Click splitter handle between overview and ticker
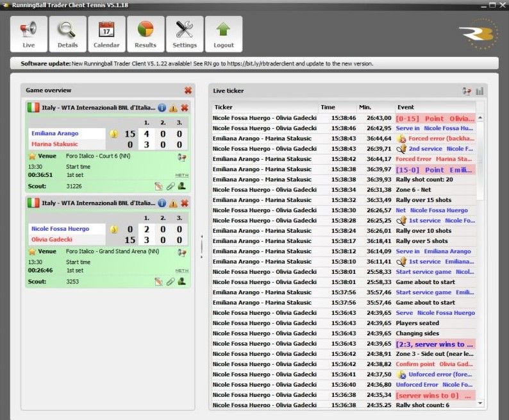 point(201,247)
